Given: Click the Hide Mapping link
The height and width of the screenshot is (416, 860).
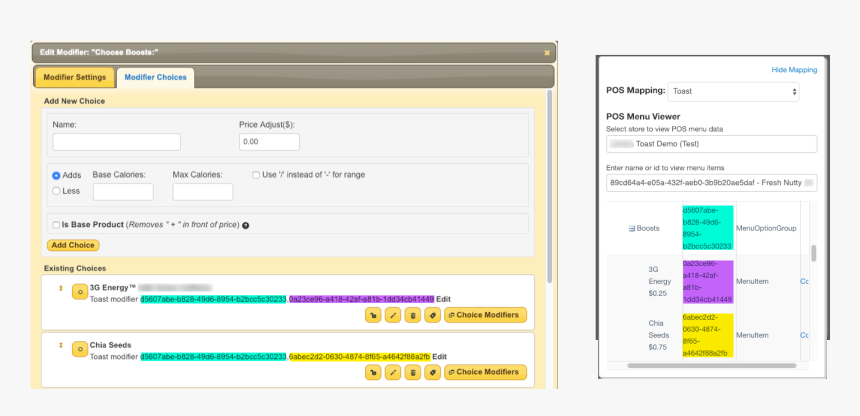Looking at the screenshot, I should point(794,70).
